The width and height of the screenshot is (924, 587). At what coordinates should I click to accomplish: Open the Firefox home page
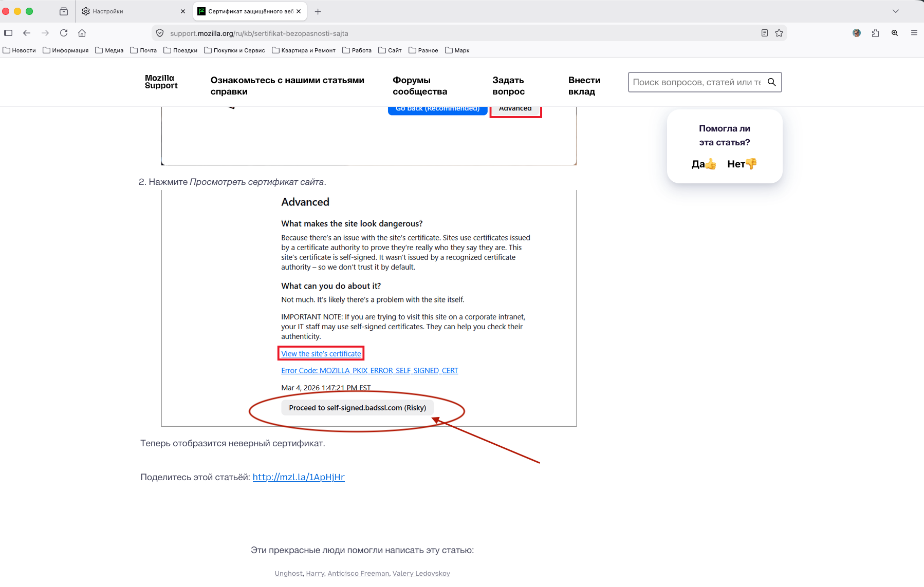(82, 33)
